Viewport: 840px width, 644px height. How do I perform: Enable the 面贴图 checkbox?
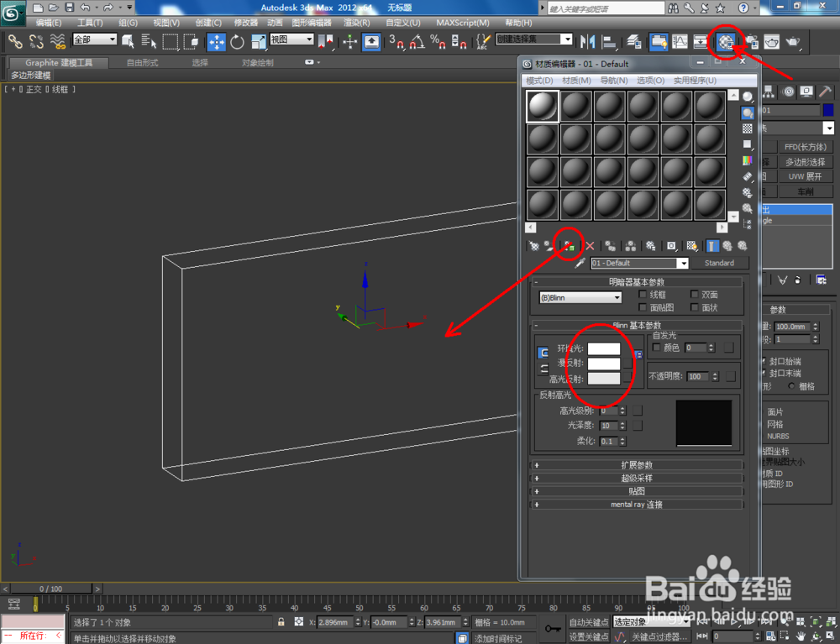[x=643, y=307]
